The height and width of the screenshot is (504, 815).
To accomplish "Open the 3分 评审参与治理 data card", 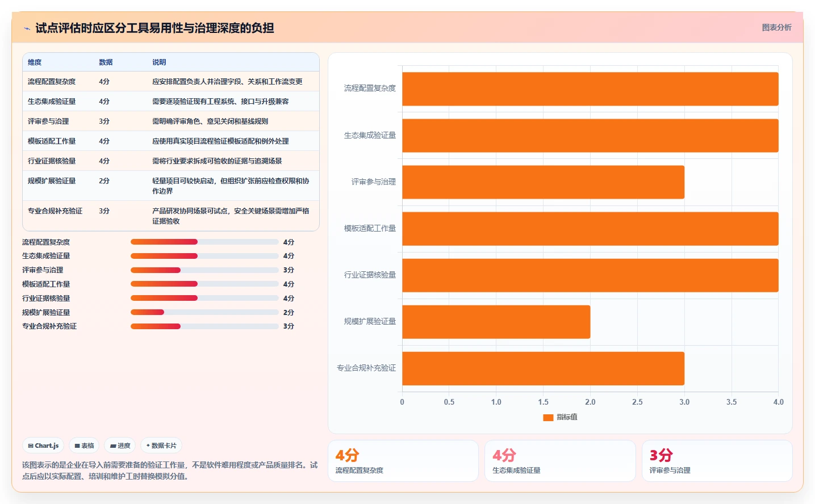I will [717, 461].
